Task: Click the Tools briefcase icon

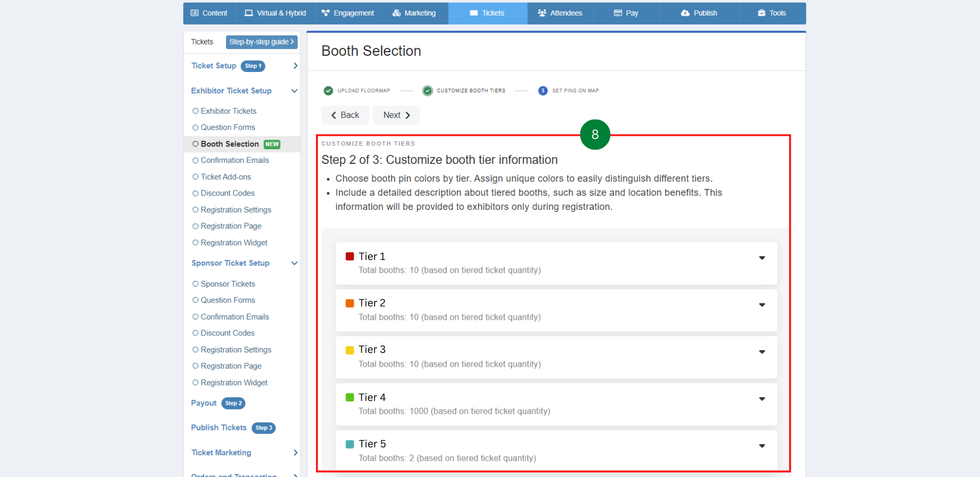Action: (x=762, y=13)
